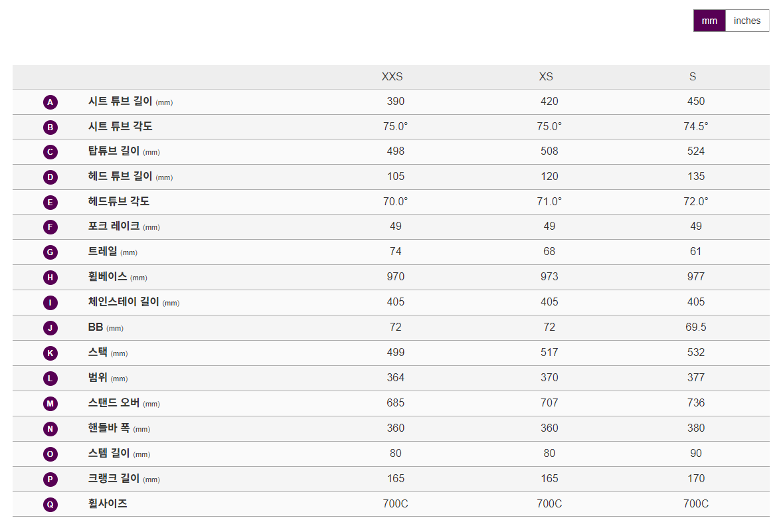Select the letter G trail icon

50,252
